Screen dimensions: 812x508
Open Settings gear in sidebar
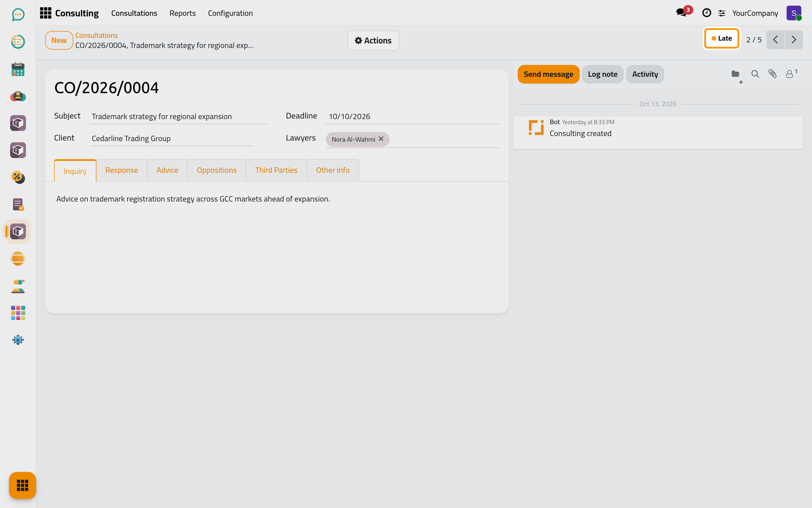(18, 340)
